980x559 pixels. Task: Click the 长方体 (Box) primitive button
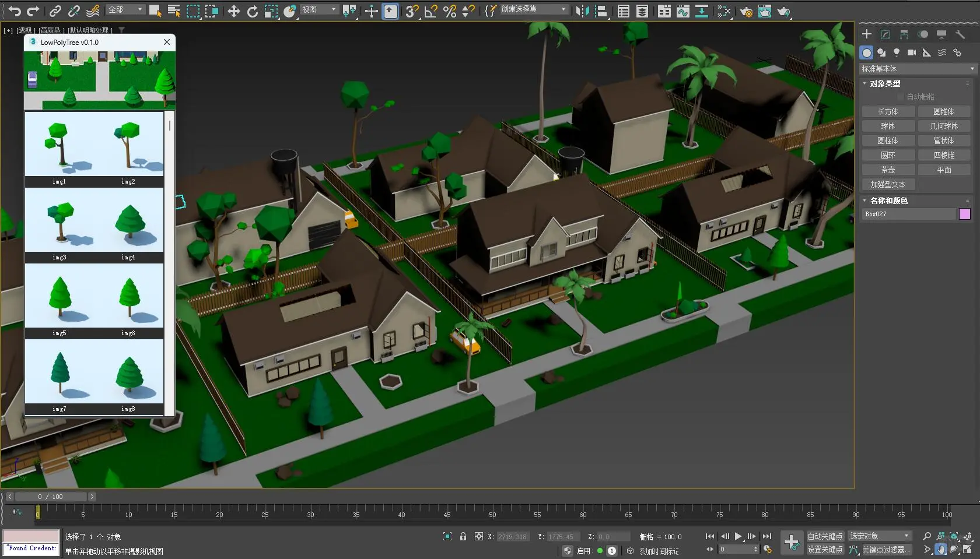click(x=887, y=111)
